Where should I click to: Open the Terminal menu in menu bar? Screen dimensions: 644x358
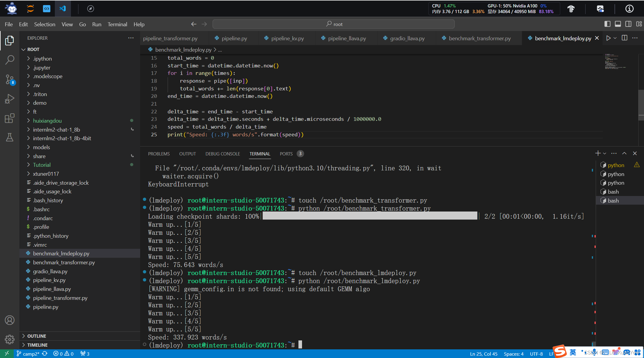117,24
